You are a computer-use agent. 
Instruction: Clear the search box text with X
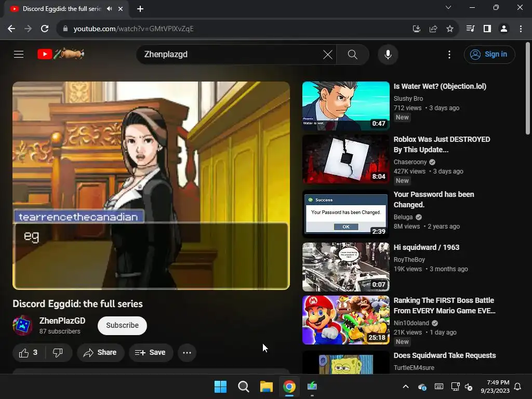coord(327,54)
